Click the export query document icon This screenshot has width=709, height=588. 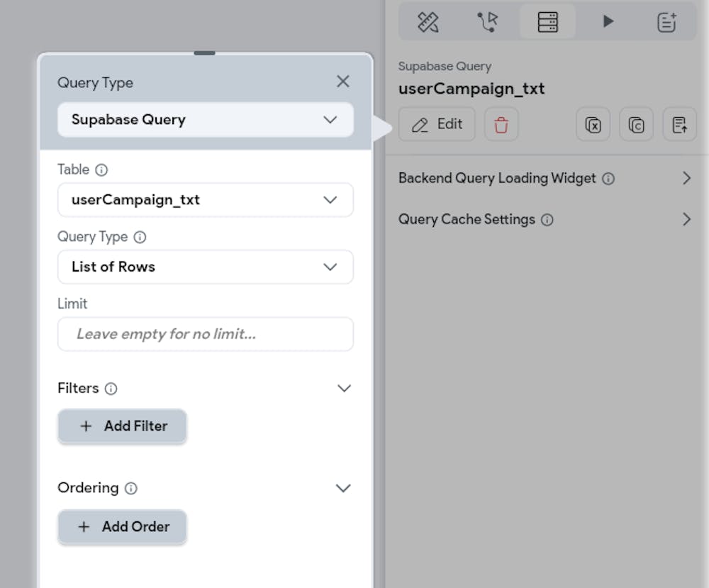[679, 124]
